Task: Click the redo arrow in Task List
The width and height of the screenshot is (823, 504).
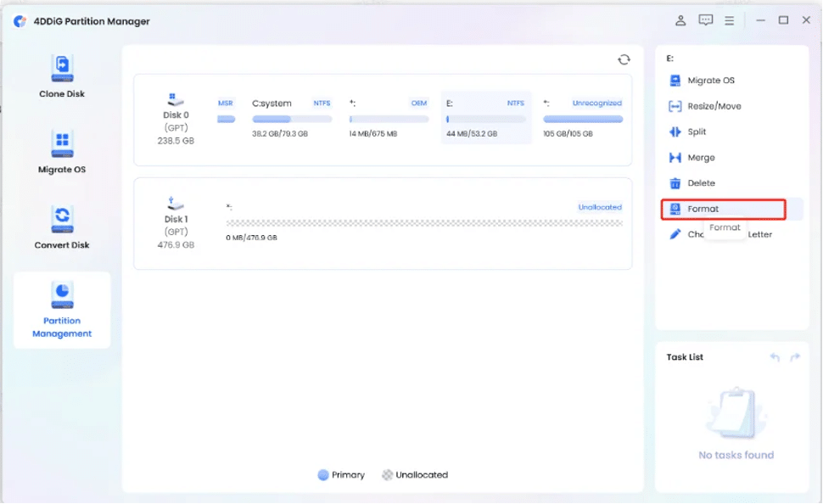Action: pyautogui.click(x=795, y=357)
